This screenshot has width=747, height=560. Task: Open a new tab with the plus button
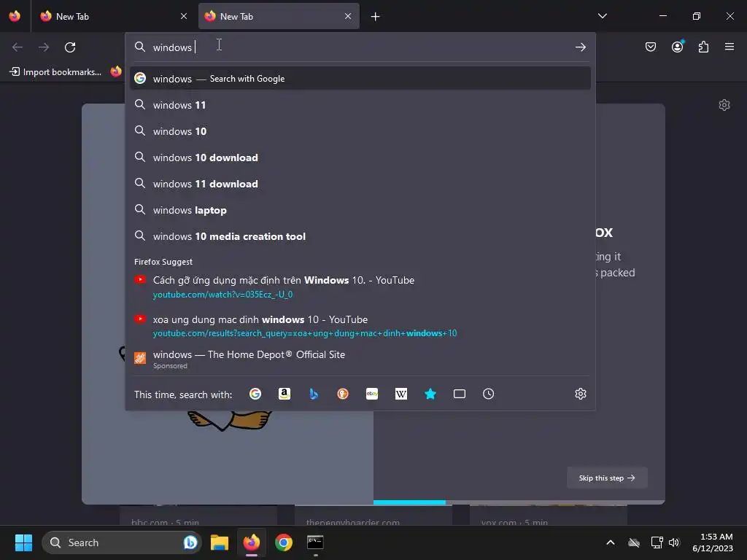(x=376, y=17)
